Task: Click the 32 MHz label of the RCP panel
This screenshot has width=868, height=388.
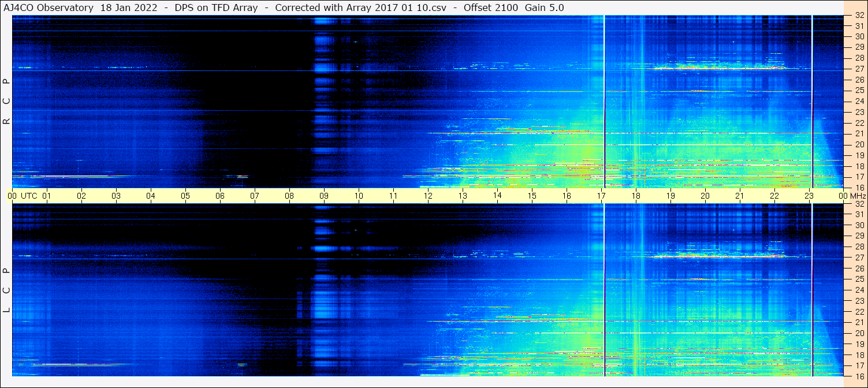Action: [x=859, y=16]
